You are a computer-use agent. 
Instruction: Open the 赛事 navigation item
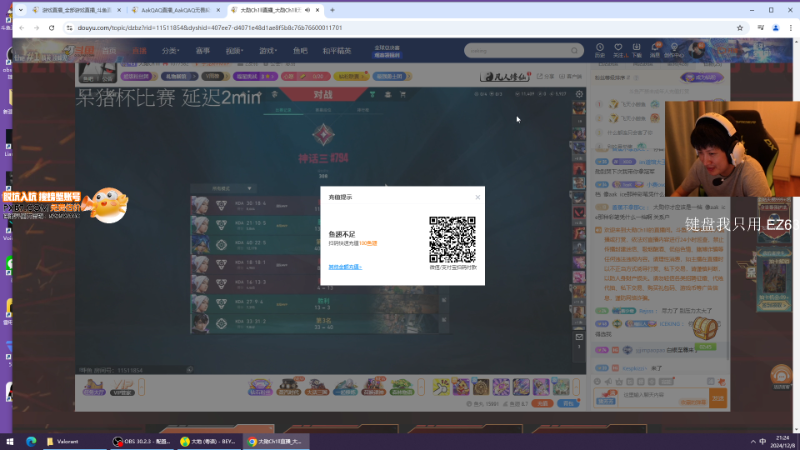point(203,51)
